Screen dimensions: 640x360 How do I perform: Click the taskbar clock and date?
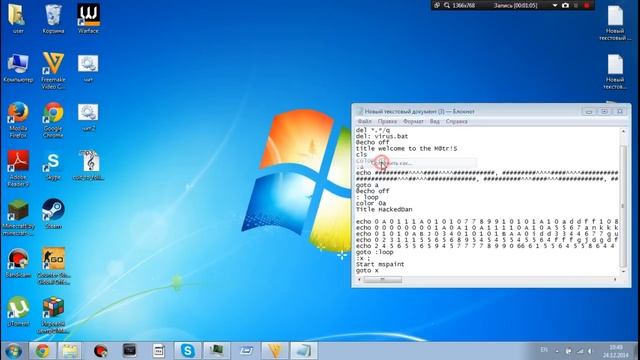coord(616,351)
